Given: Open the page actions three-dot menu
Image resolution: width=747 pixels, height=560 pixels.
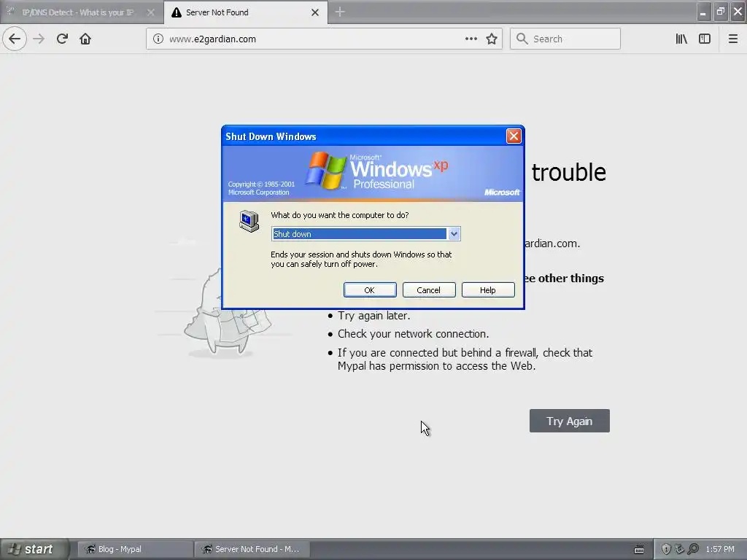Looking at the screenshot, I should pyautogui.click(x=471, y=39).
